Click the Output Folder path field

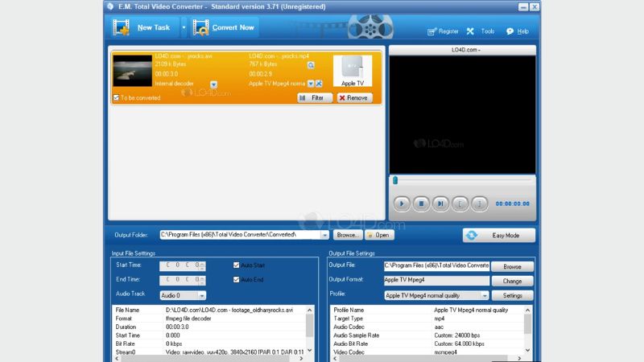(240, 235)
